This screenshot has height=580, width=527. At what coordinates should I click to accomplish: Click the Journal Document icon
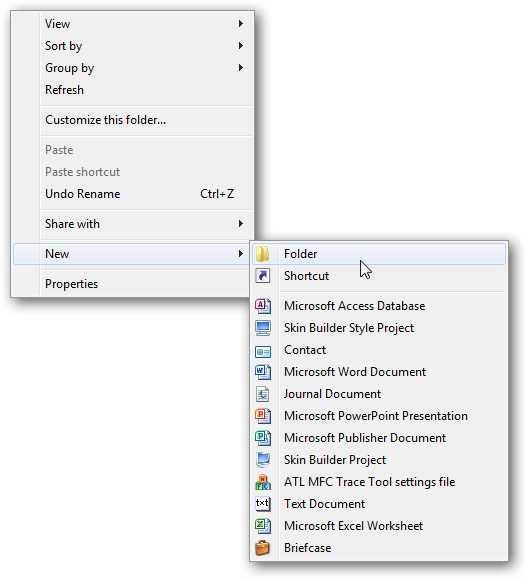click(263, 394)
